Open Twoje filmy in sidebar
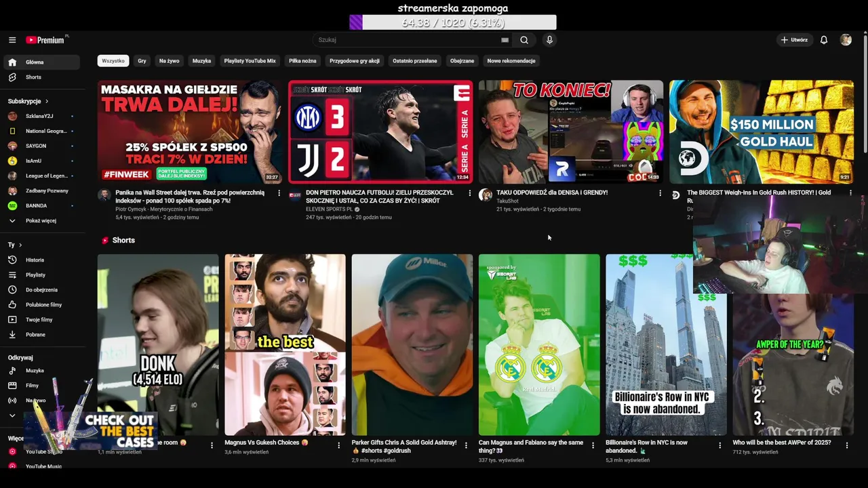Screen dimensions: 868x488 (41, 319)
